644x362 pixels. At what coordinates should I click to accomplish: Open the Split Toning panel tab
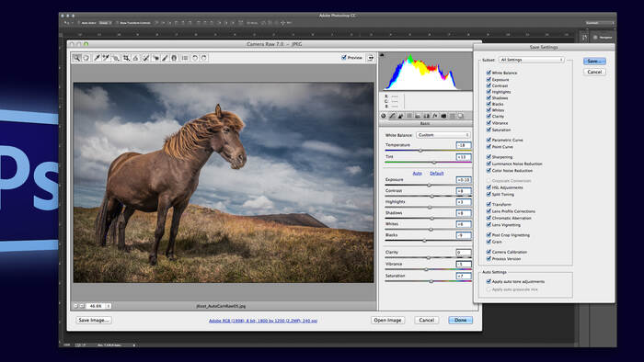[418, 116]
